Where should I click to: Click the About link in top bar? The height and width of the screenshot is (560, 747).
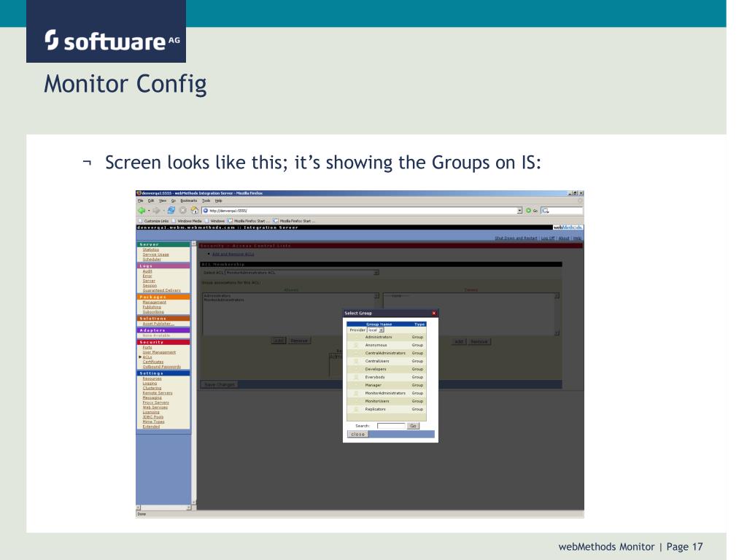click(564, 238)
